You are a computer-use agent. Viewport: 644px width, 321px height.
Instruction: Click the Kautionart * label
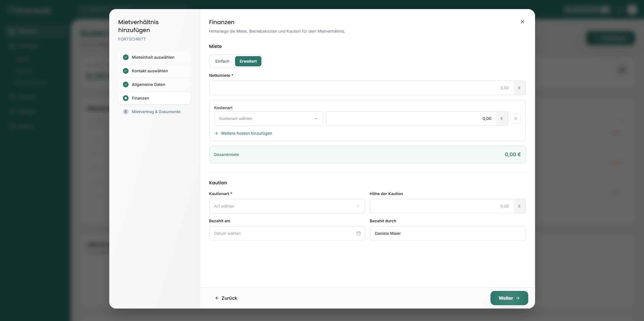click(221, 194)
